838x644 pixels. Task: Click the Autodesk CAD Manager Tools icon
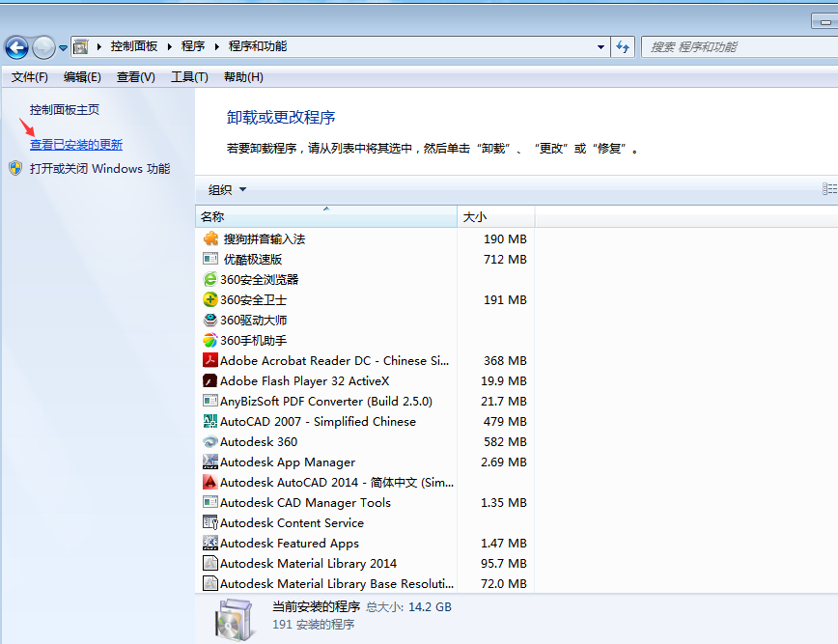pyautogui.click(x=210, y=502)
